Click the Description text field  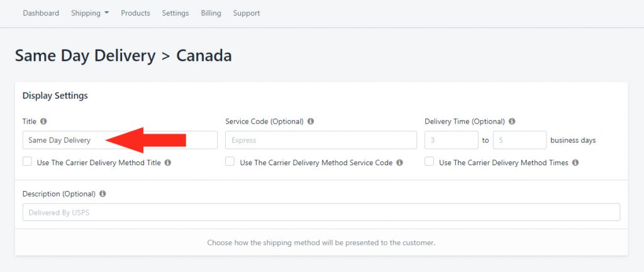point(321,212)
